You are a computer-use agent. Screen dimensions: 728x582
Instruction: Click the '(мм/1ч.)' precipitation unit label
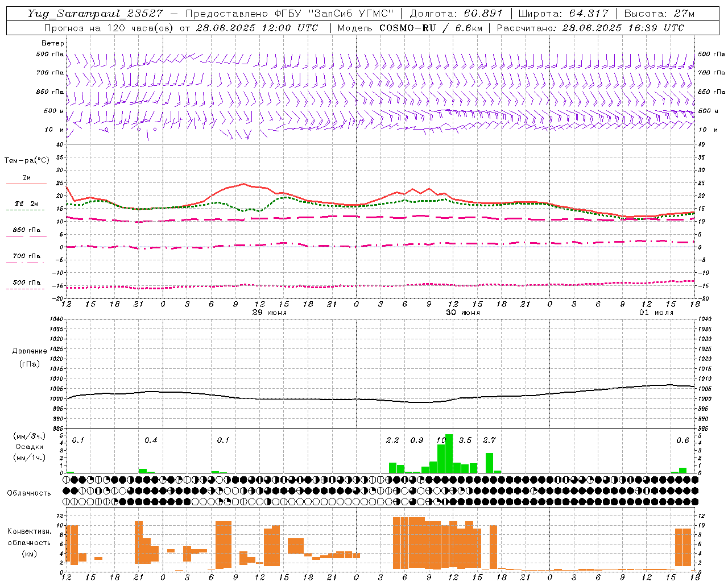(x=30, y=457)
